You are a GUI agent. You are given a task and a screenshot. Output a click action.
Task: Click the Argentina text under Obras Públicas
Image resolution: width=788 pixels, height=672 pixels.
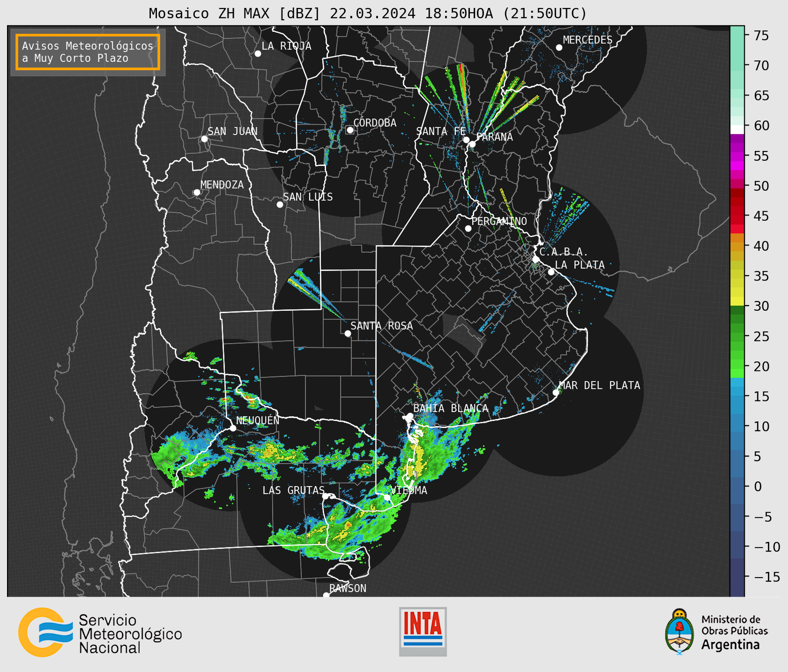pos(730,645)
